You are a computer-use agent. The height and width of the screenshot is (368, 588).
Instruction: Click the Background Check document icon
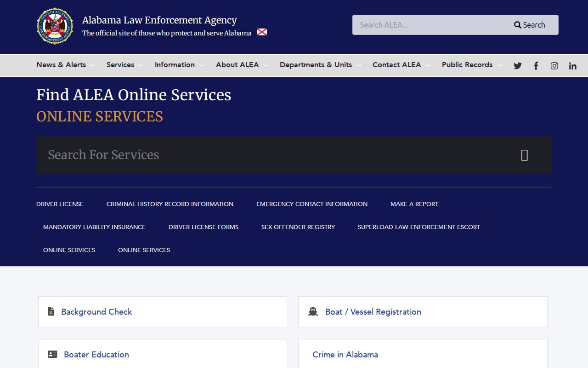click(x=51, y=311)
